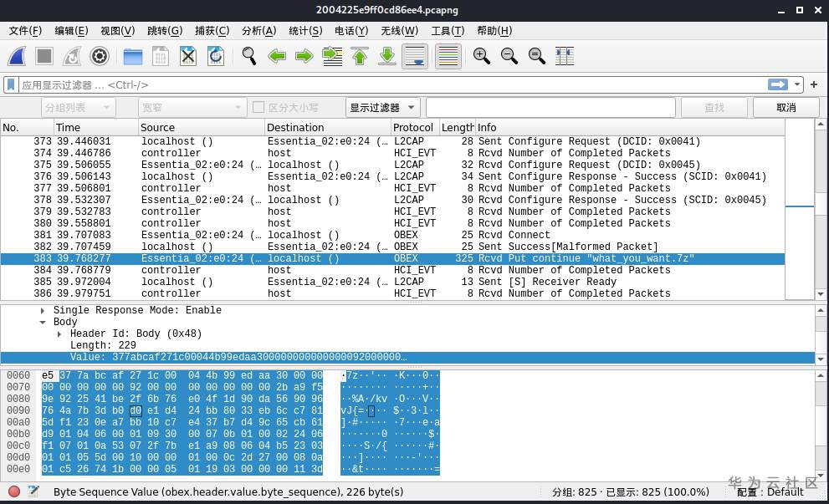The height and width of the screenshot is (504, 829).
Task: Open the Edit (编辑) menu
Action: [x=71, y=31]
